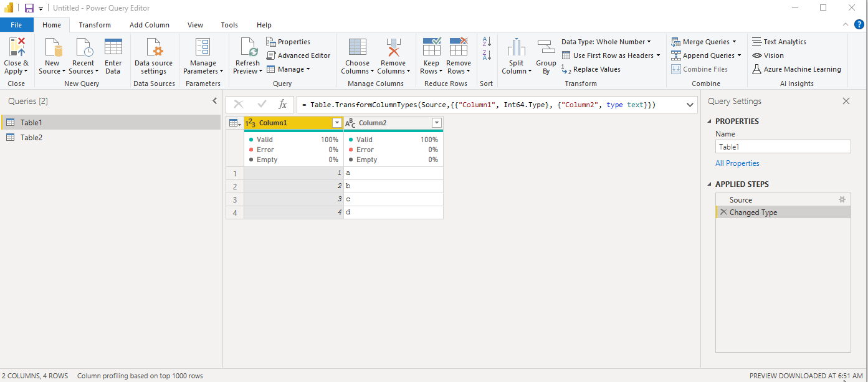Click the Enter Data table icon

click(x=113, y=47)
